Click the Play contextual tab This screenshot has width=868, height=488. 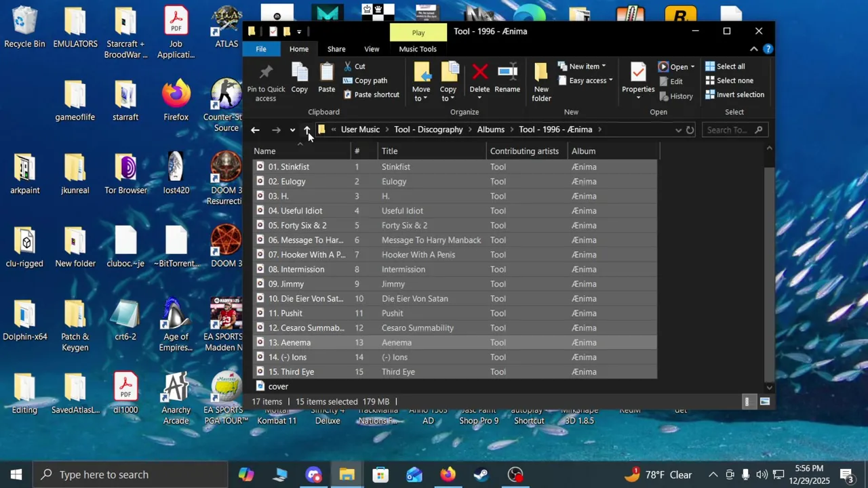click(418, 33)
